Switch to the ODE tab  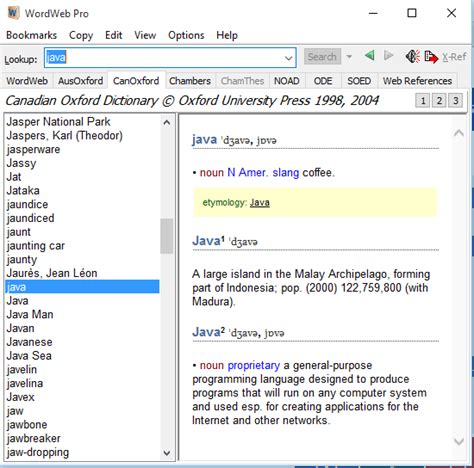click(323, 81)
